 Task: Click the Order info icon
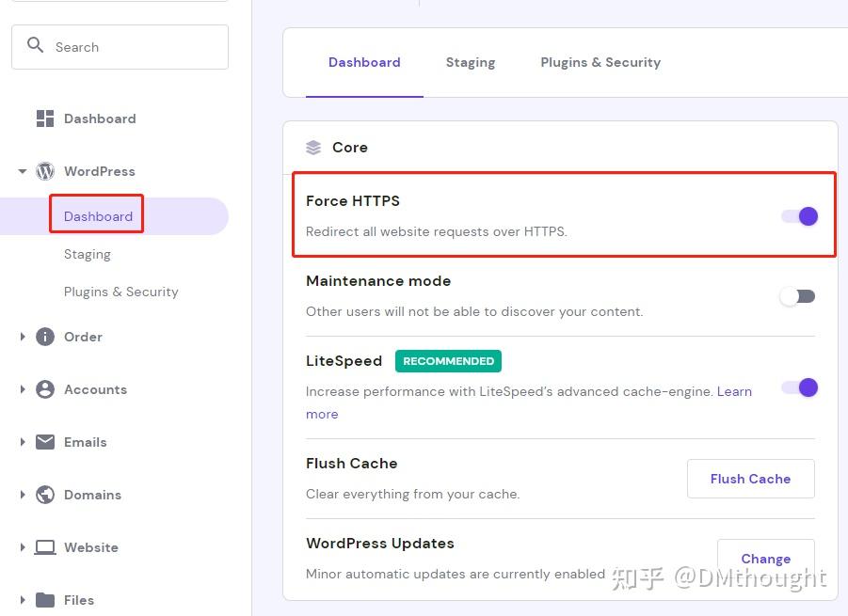coord(45,337)
